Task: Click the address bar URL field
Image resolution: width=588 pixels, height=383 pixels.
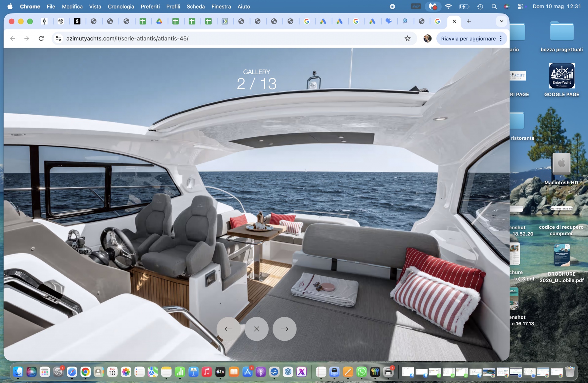Action: [x=233, y=38]
